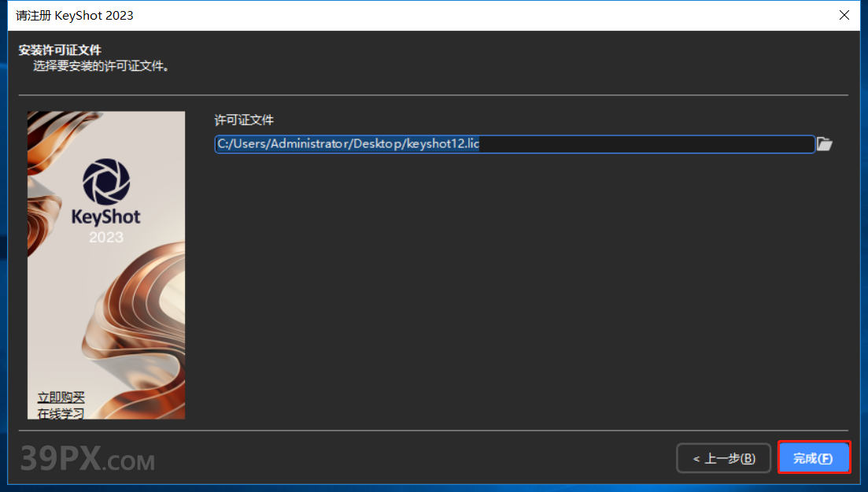Click the KeyShot wordmark in banner

pyautogui.click(x=106, y=216)
